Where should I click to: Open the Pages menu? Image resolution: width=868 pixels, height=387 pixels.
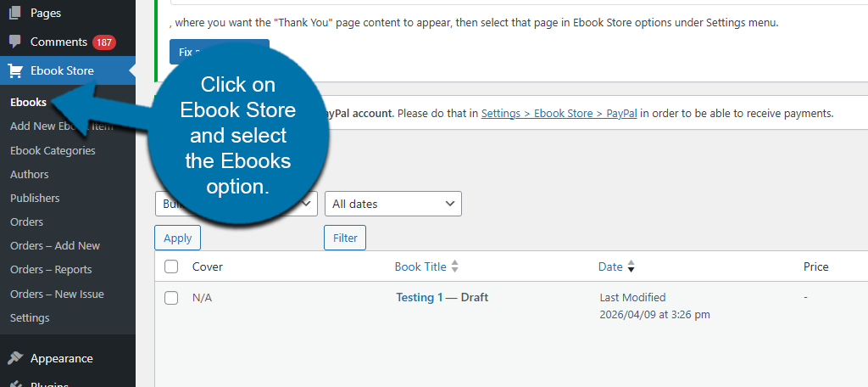(x=46, y=13)
